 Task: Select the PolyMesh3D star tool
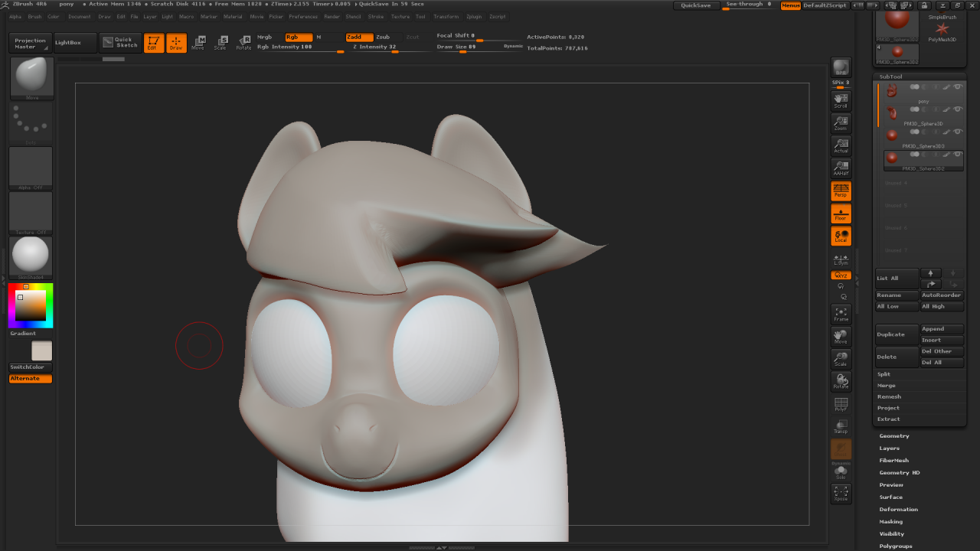coord(942,30)
